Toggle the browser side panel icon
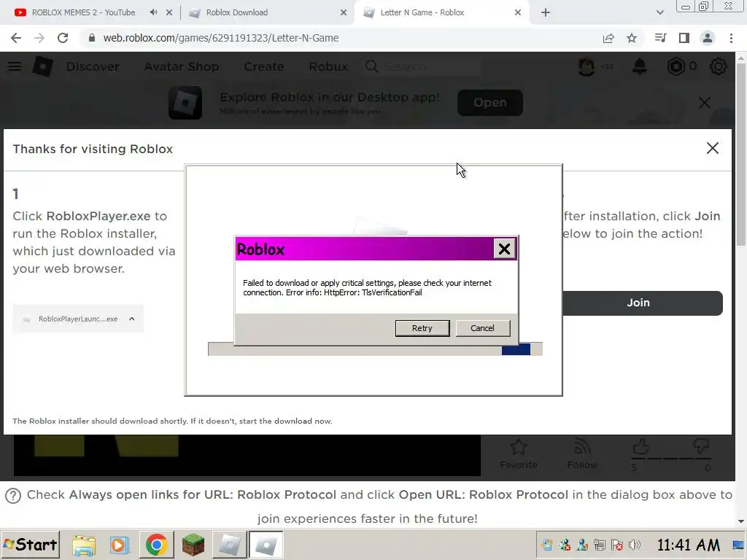This screenshot has height=560, width=747. tap(684, 38)
